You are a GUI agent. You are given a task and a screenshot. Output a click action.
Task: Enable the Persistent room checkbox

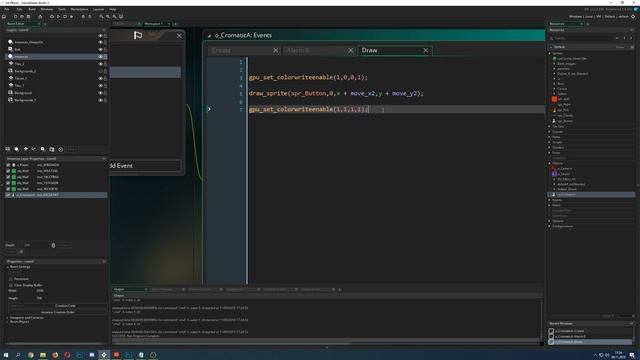tap(11, 279)
